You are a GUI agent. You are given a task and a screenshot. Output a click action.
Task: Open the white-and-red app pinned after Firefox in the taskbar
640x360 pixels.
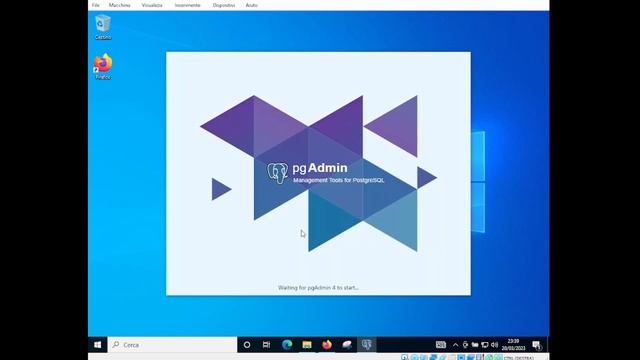tap(347, 345)
